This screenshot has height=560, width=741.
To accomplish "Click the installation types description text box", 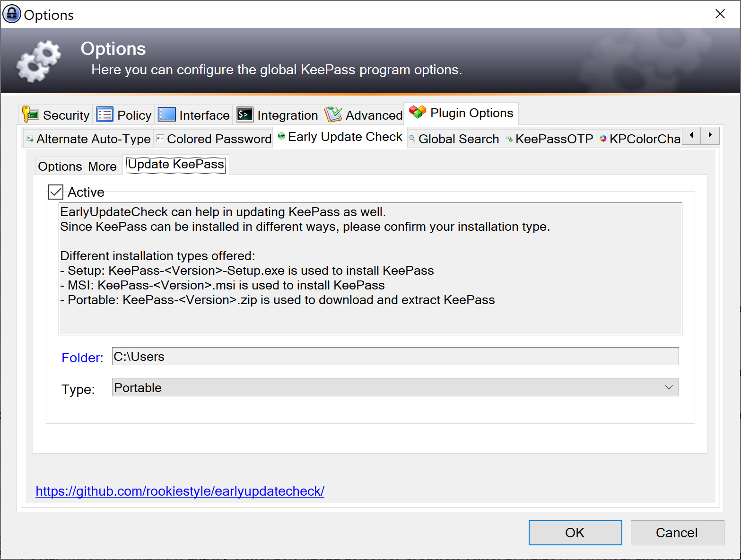I will [x=370, y=269].
